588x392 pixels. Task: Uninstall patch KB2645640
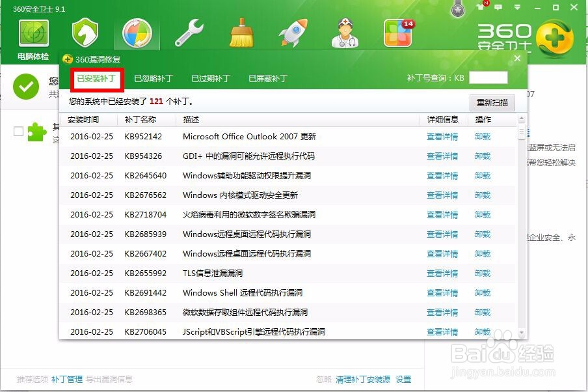pyautogui.click(x=483, y=176)
